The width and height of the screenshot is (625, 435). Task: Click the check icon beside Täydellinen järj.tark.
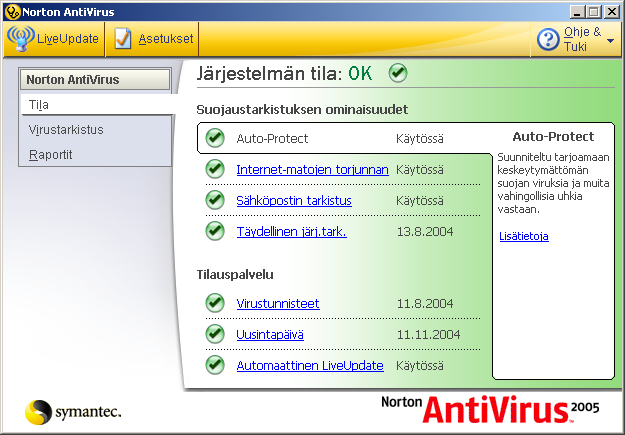[215, 231]
